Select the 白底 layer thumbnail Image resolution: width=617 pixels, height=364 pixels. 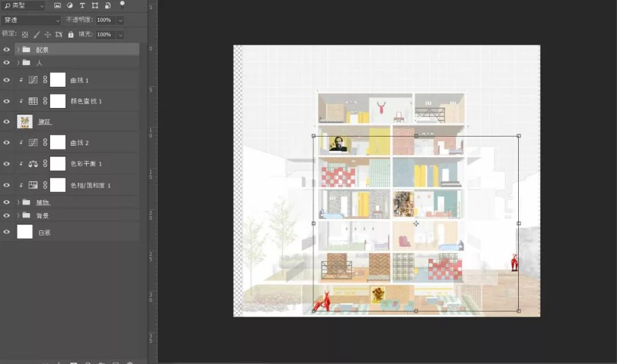point(25,232)
